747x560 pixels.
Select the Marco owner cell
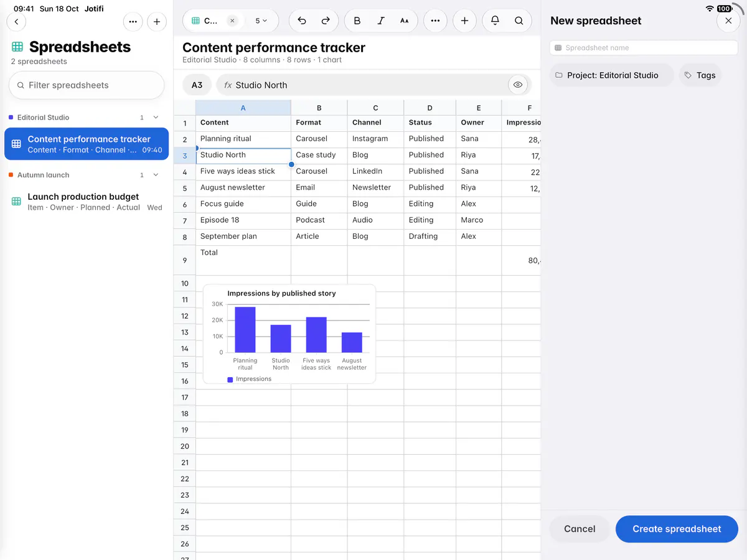(479, 220)
